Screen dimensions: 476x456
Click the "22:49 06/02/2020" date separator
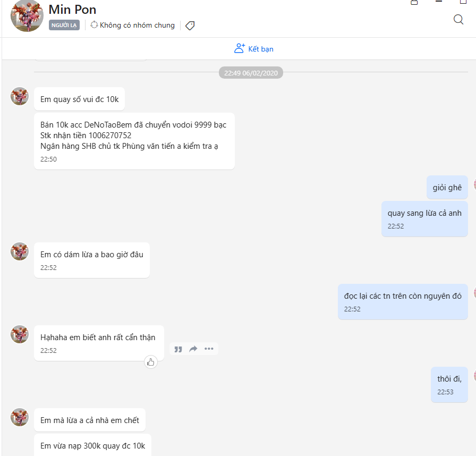tap(251, 73)
